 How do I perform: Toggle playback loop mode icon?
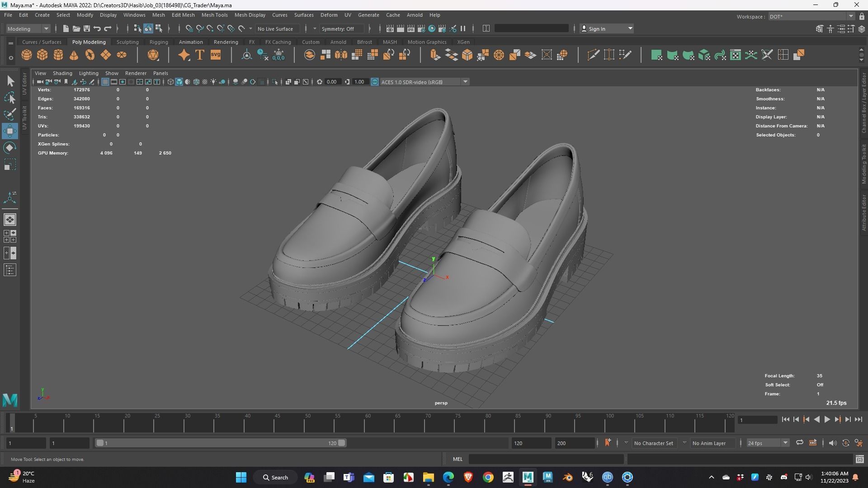coord(800,443)
